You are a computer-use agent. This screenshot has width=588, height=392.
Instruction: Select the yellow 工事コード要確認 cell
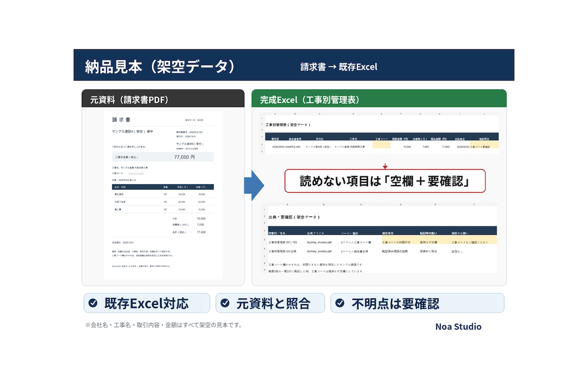point(484,145)
